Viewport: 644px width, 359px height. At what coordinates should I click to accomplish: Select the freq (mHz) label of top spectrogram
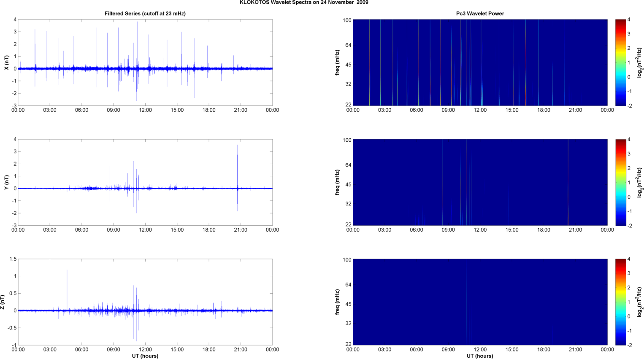(337, 62)
